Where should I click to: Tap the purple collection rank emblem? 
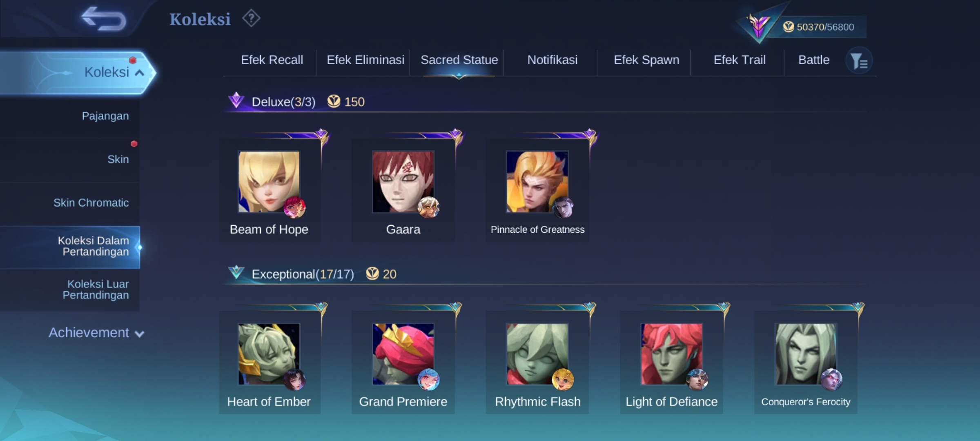pyautogui.click(x=758, y=26)
